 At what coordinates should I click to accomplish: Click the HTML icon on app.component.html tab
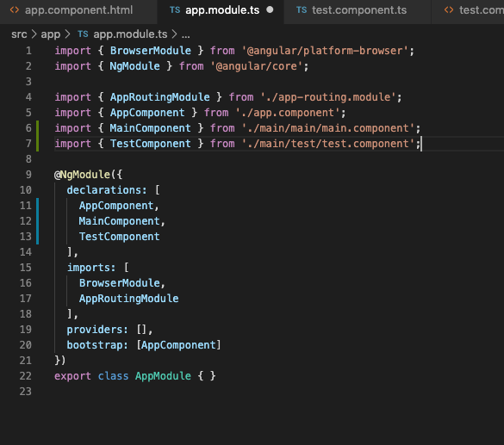[x=15, y=10]
